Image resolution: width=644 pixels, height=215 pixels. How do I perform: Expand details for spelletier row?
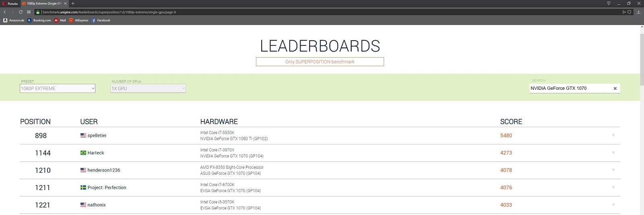coord(613,135)
